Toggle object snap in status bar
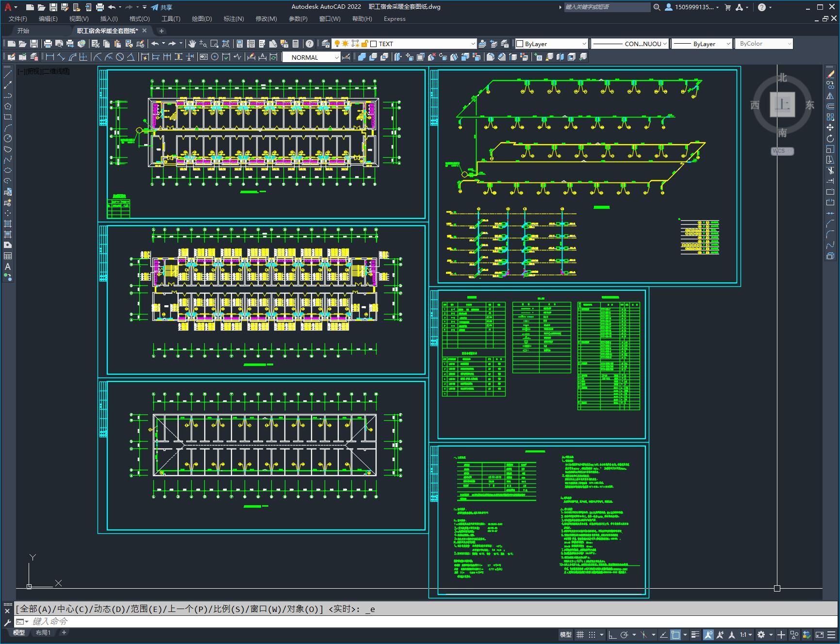Image resolution: width=840 pixels, height=644 pixels. coord(675,634)
